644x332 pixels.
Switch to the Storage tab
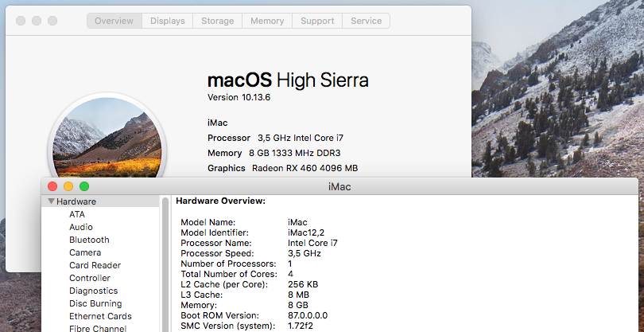(x=217, y=21)
